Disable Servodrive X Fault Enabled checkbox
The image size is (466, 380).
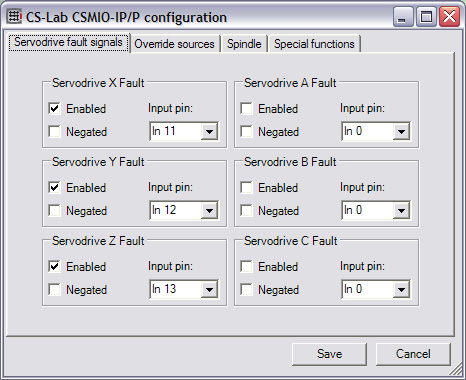click(54, 108)
